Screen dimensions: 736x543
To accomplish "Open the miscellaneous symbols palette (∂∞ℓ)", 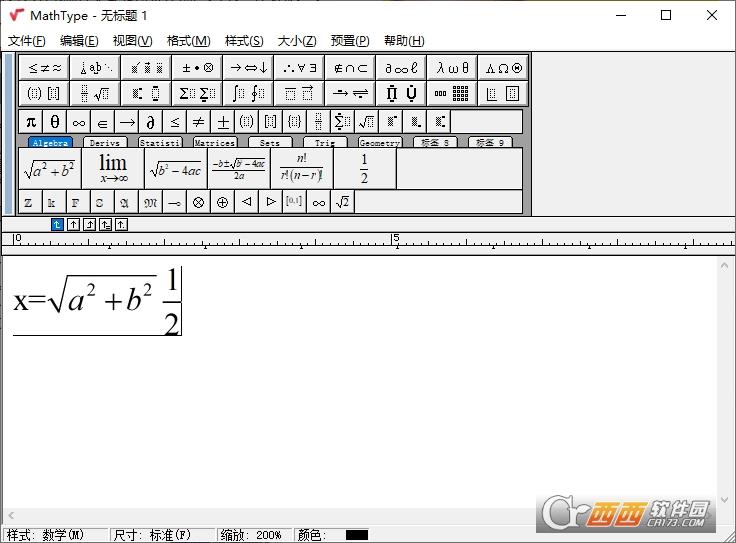I will point(401,68).
